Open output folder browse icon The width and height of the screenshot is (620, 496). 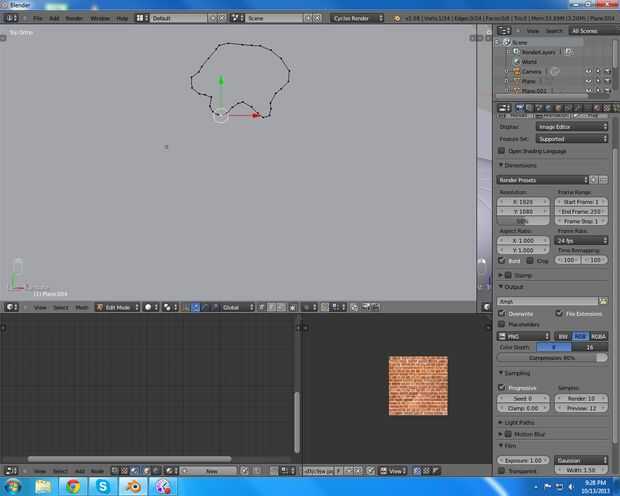(603, 301)
